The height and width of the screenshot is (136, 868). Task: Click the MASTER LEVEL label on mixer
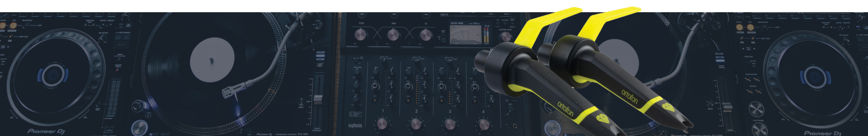(x=505, y=30)
